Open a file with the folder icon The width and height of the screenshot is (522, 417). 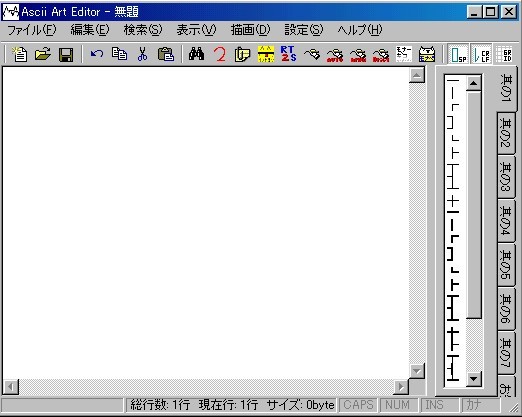43,54
